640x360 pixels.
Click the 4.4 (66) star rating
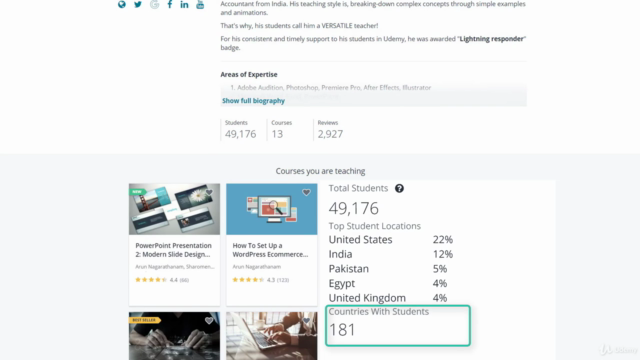(x=162, y=280)
